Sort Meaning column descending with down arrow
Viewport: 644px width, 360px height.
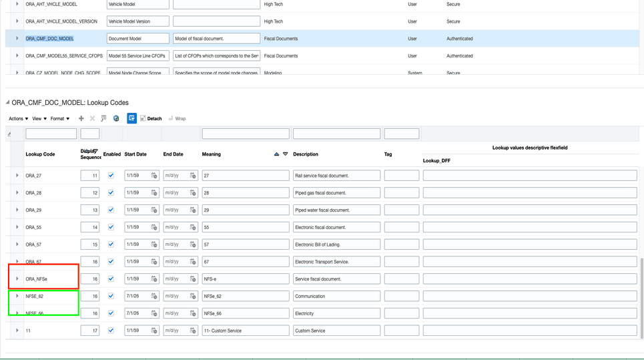pyautogui.click(x=286, y=154)
